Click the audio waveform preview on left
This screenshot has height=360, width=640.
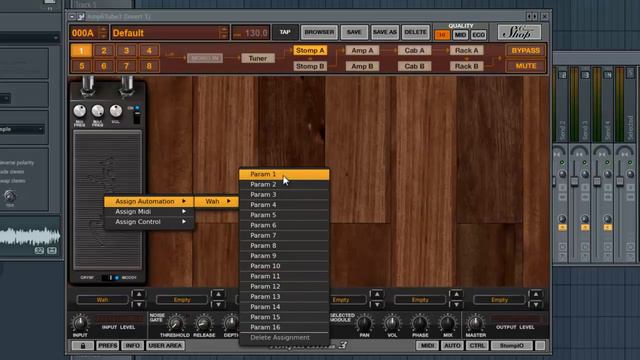click(x=30, y=237)
